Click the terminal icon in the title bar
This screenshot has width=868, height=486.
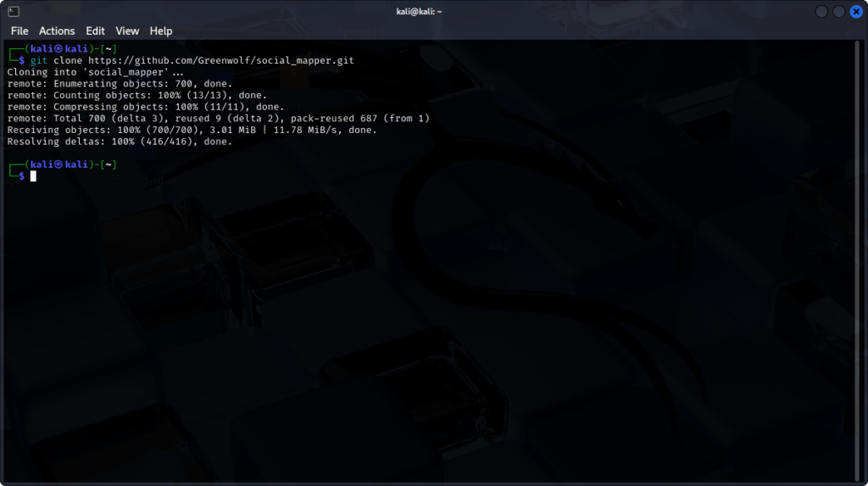[x=13, y=11]
